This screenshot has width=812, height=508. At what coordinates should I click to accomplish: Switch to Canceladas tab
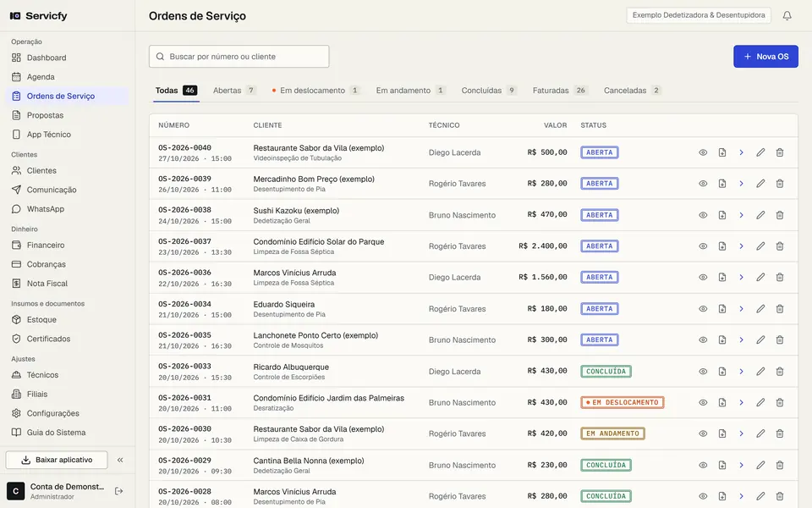[633, 91]
